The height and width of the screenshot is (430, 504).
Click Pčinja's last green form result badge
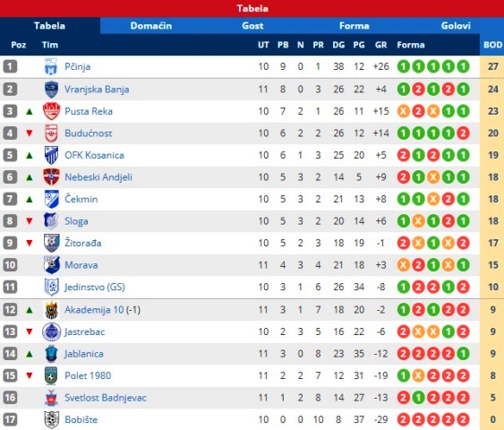coord(463,66)
